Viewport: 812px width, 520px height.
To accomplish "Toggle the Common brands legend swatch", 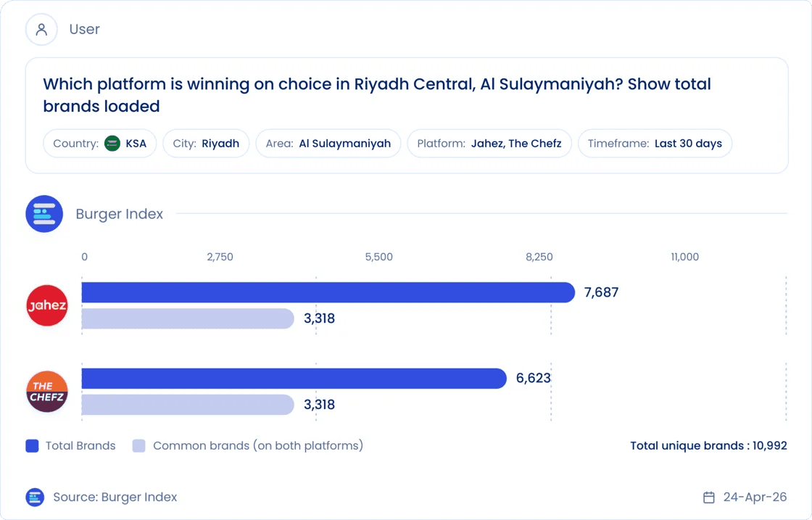I will (x=138, y=446).
